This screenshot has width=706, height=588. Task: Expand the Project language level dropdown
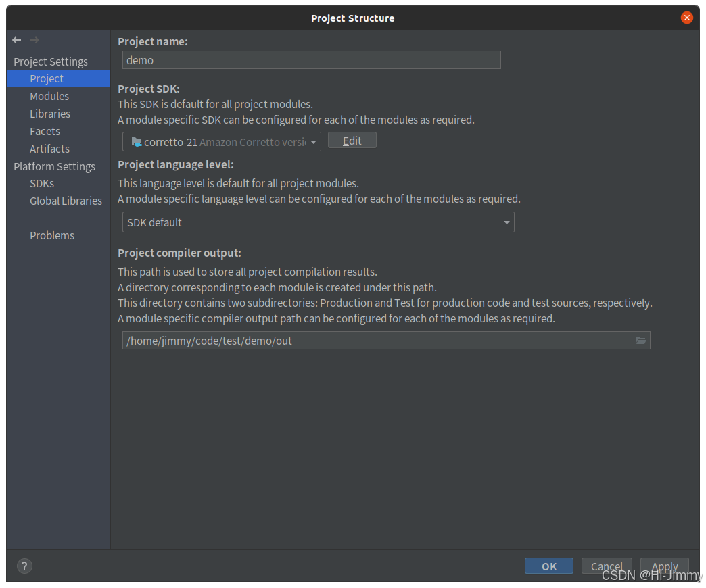click(506, 222)
